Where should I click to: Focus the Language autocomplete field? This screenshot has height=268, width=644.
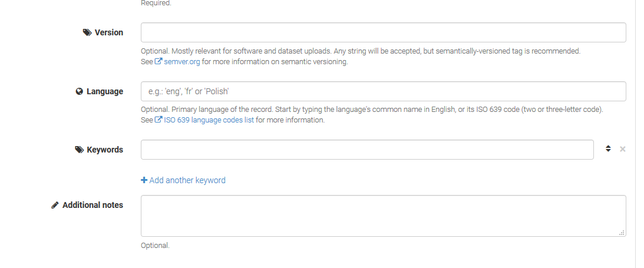point(383,91)
